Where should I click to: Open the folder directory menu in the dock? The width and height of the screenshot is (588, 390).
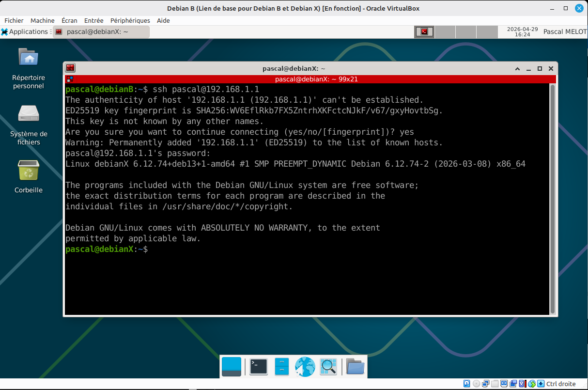tap(355, 367)
